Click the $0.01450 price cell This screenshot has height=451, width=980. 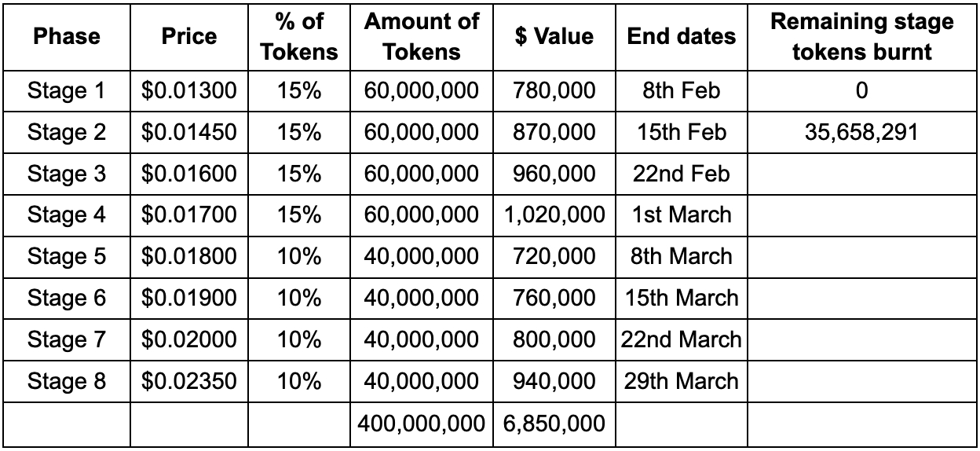pyautogui.click(x=189, y=133)
